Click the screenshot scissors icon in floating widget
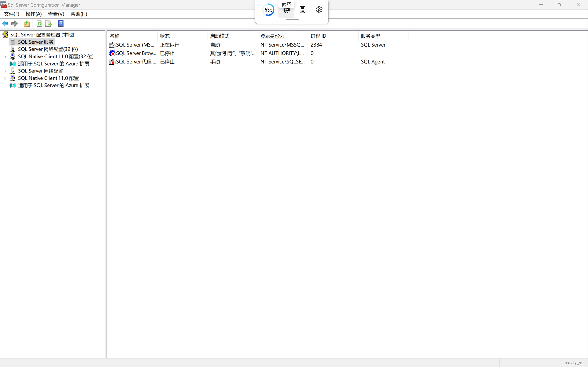588x367 pixels. click(286, 11)
